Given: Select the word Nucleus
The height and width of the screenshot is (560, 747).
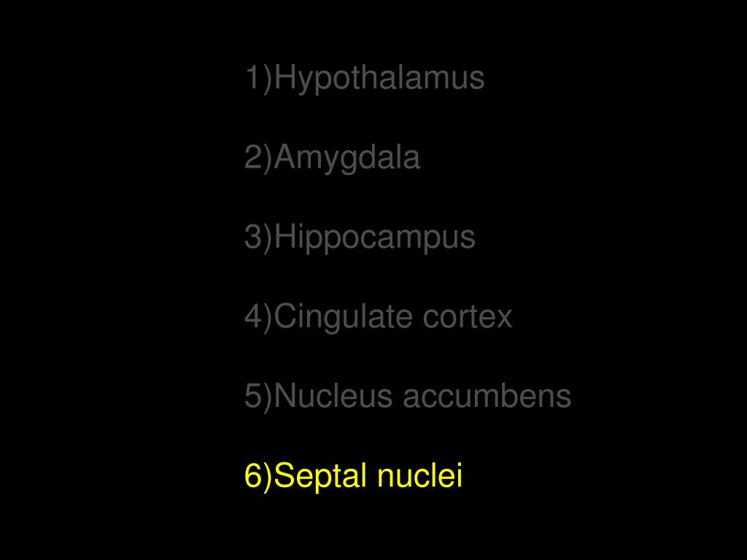Looking at the screenshot, I should (334, 396).
